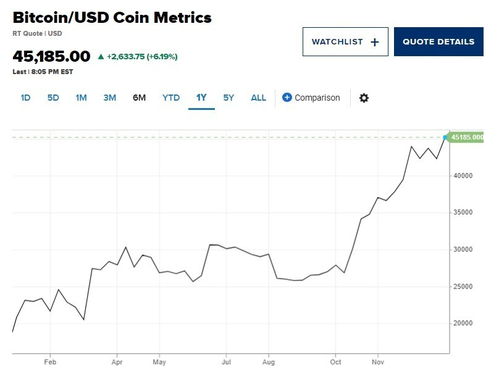Viewport: 499px width, 378px height.
Task: Switch to the 6M time range
Action: coord(139,98)
